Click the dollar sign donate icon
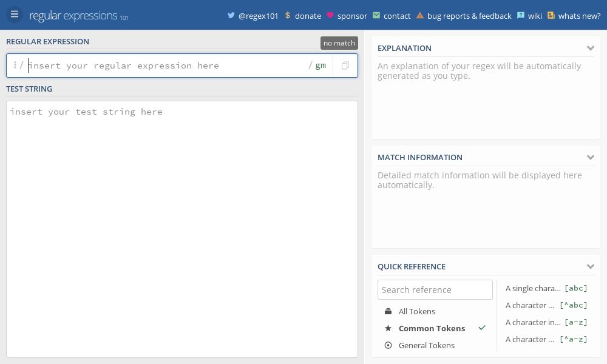607x364 pixels. click(288, 16)
